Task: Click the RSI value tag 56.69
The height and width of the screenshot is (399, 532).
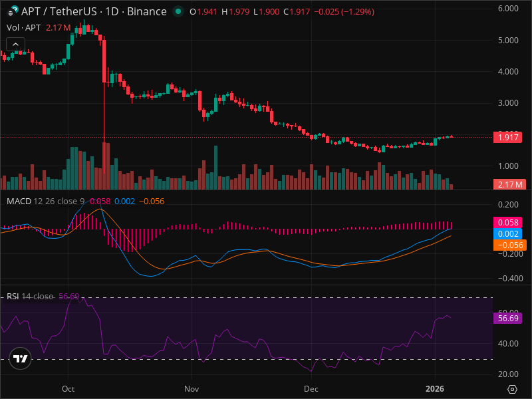Action: [x=507, y=319]
